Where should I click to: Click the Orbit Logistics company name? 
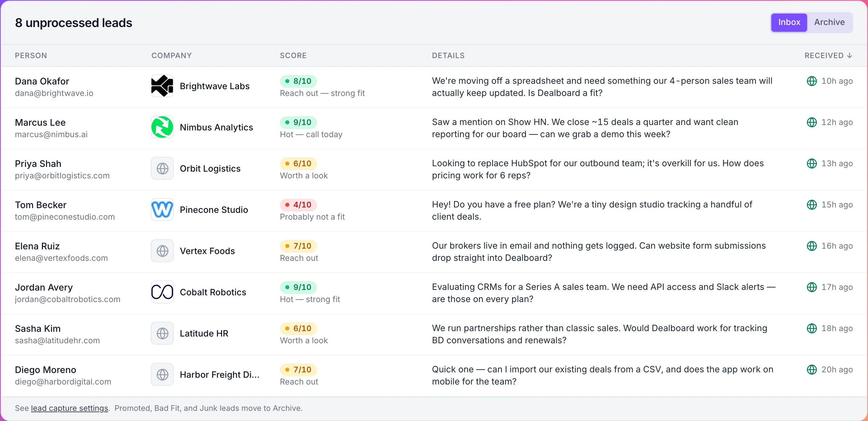point(210,169)
